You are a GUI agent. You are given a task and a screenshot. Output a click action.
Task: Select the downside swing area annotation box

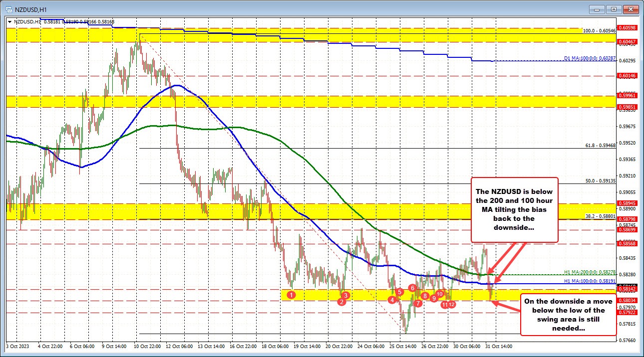[x=568, y=315]
